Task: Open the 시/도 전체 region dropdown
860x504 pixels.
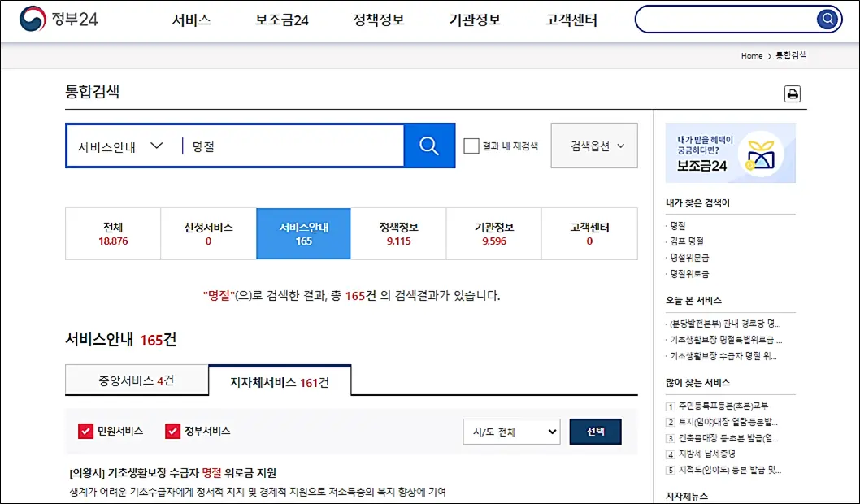Action: pyautogui.click(x=511, y=432)
